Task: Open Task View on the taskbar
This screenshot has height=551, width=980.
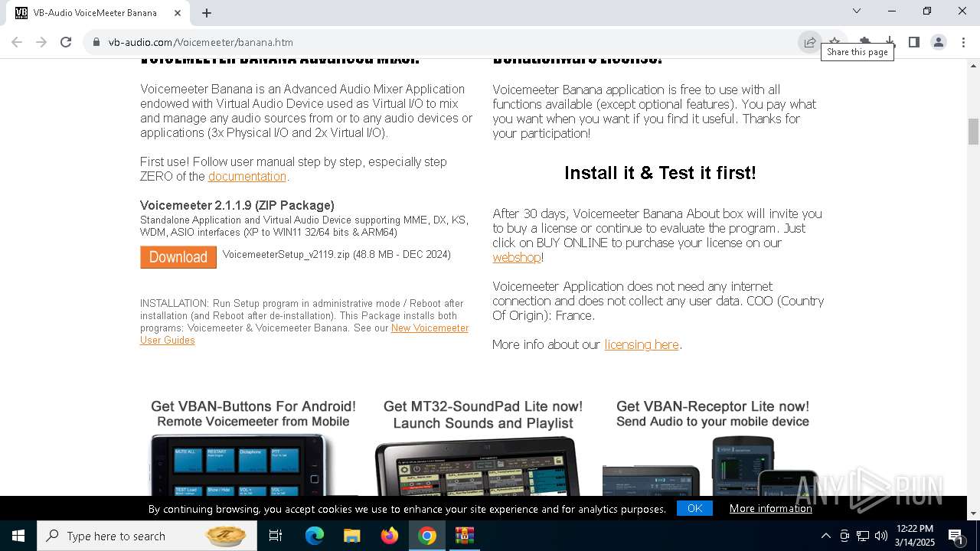Action: 276,536
